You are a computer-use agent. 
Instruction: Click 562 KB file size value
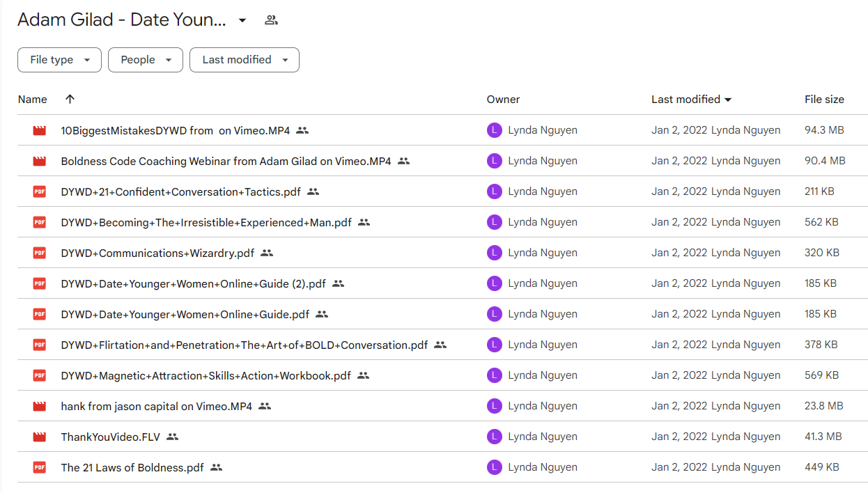click(x=821, y=222)
